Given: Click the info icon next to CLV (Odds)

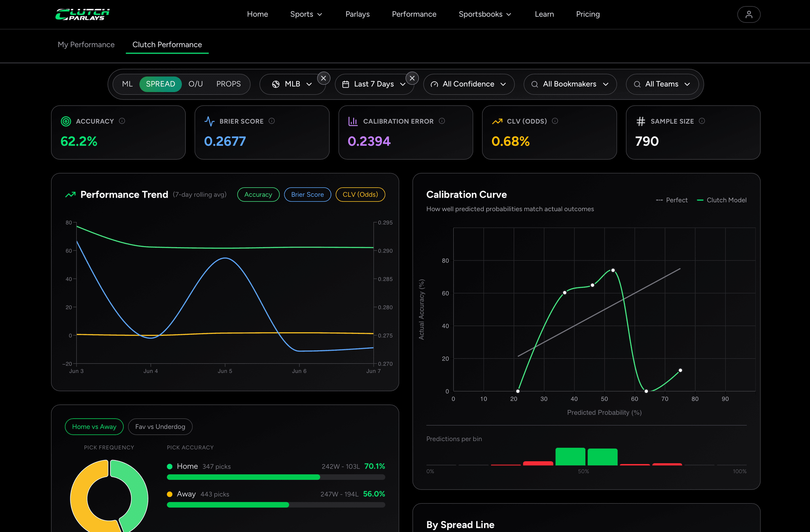Looking at the screenshot, I should click(x=555, y=121).
